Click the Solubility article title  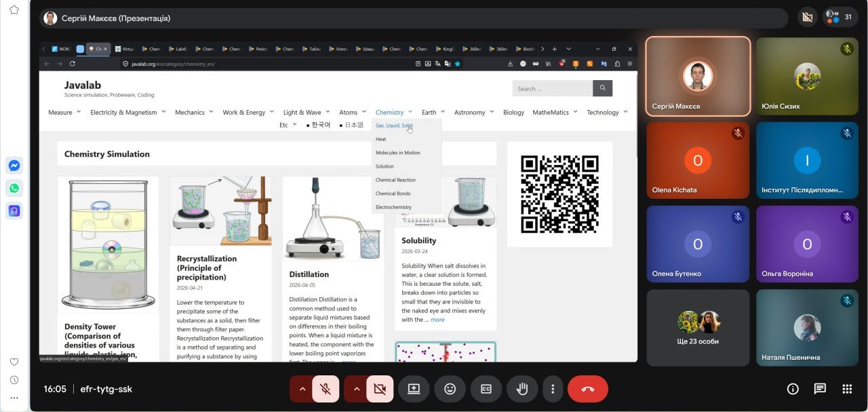tap(419, 240)
